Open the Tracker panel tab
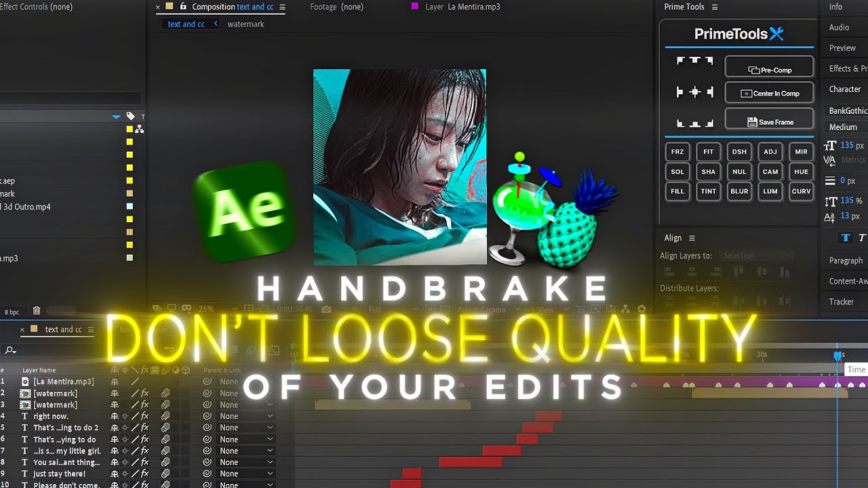The height and width of the screenshot is (488, 868). pyautogui.click(x=841, y=302)
